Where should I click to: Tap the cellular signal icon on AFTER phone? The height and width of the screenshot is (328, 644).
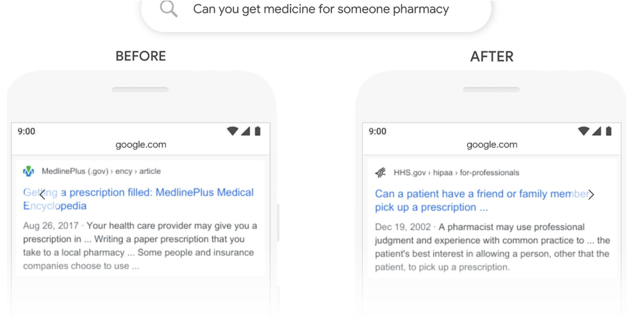pyautogui.click(x=597, y=131)
